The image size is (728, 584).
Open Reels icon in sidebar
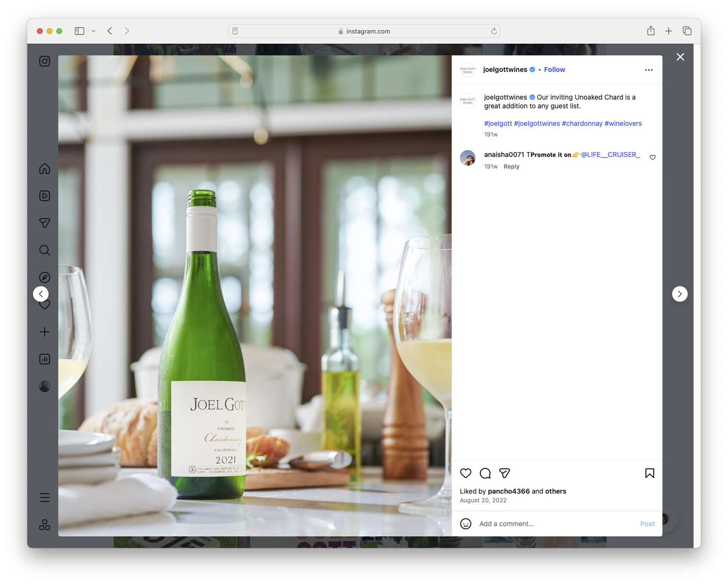45,196
